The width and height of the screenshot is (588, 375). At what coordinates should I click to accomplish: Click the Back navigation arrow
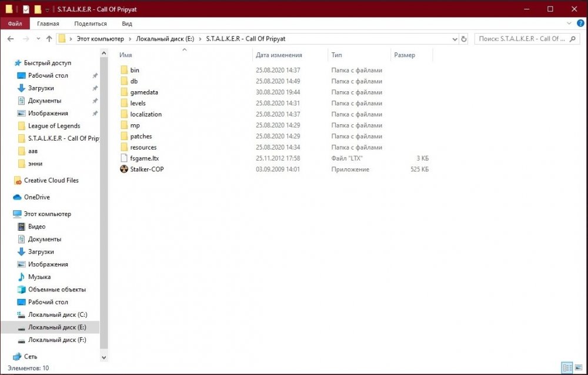pos(11,39)
